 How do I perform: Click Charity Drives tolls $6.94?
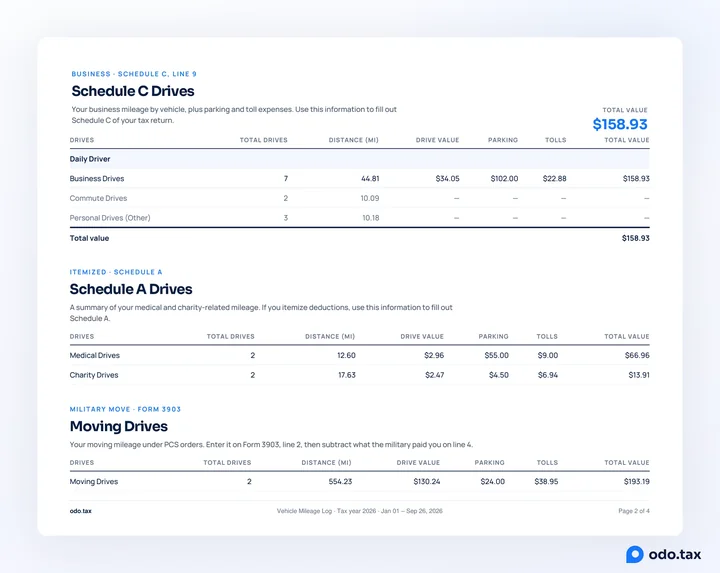[x=548, y=375]
